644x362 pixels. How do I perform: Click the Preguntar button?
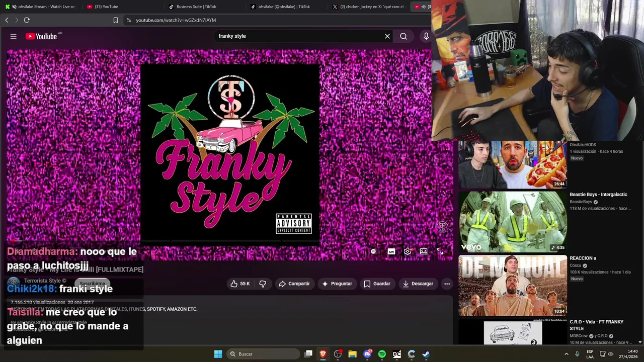pyautogui.click(x=337, y=284)
